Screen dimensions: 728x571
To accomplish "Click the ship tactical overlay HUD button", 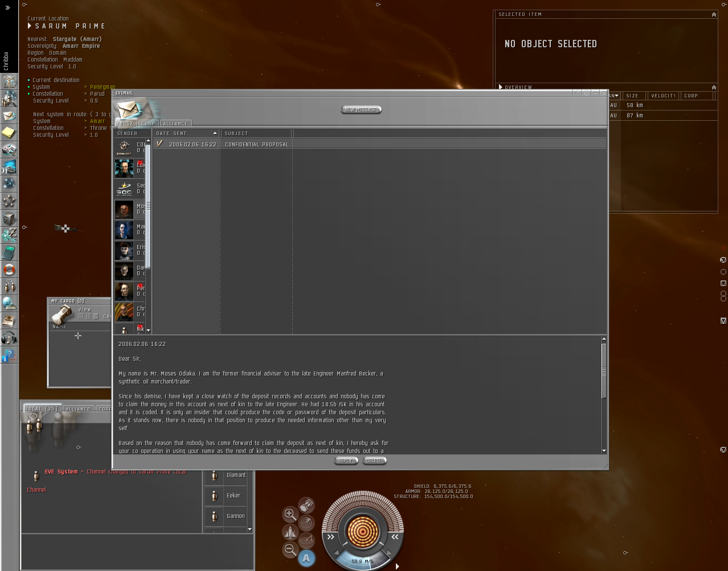I will pos(290,532).
